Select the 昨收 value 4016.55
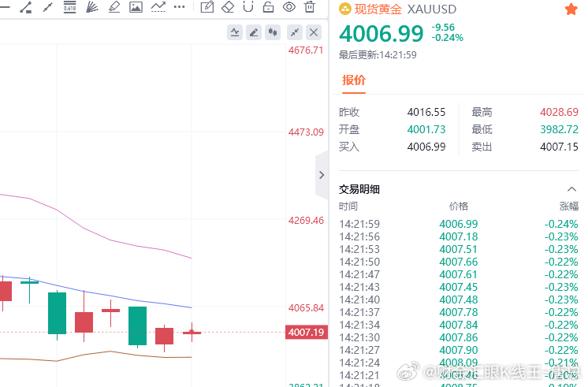Image resolution: width=588 pixels, height=387 pixels. pos(426,112)
